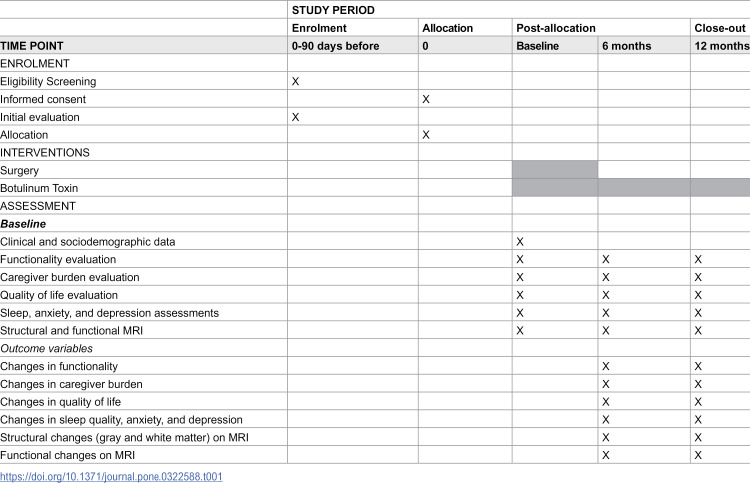This screenshot has width=750, height=483.
Task: Click the gray Surgery baseline shaded cell
Action: [x=555, y=170]
